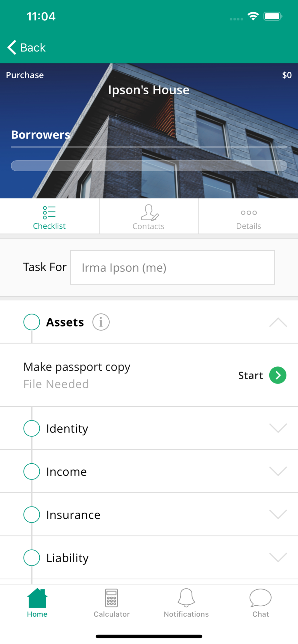This screenshot has height=644, width=298.
Task: Open the Checklist tab icon
Action: point(49,213)
